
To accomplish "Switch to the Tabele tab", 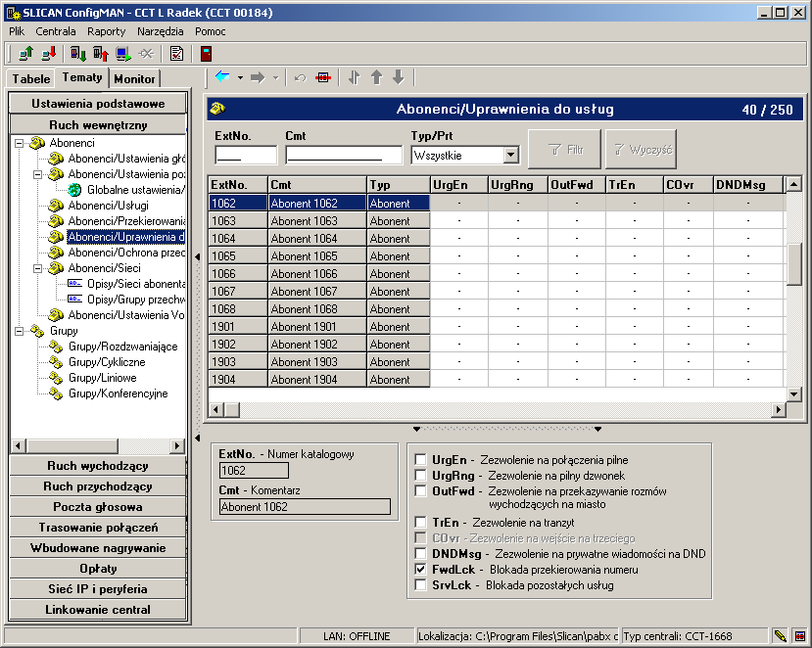I will point(31,78).
